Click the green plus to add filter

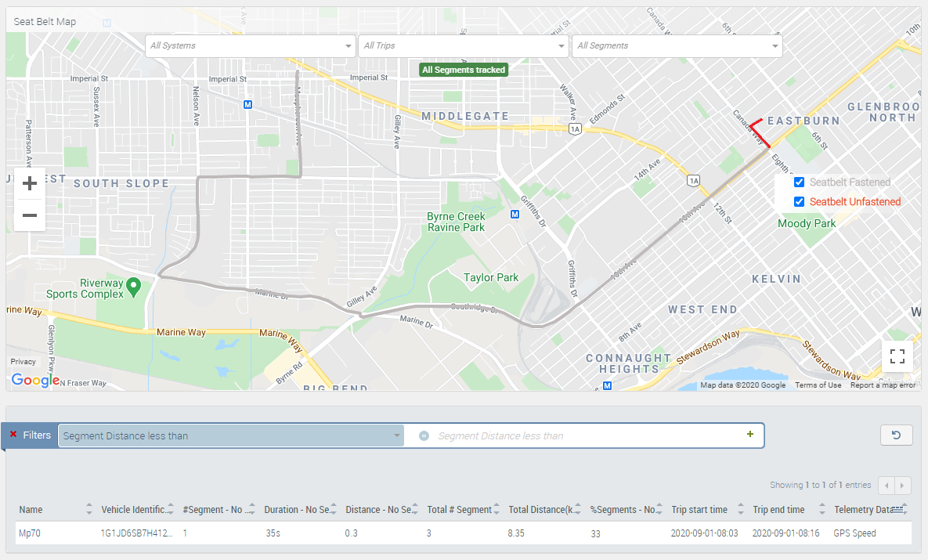click(x=750, y=435)
